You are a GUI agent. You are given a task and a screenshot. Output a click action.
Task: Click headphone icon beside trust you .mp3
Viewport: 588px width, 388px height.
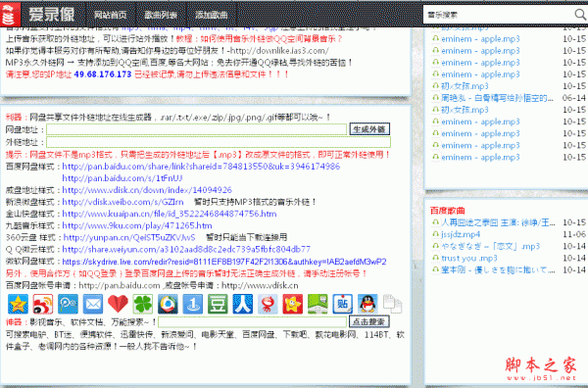(435, 258)
